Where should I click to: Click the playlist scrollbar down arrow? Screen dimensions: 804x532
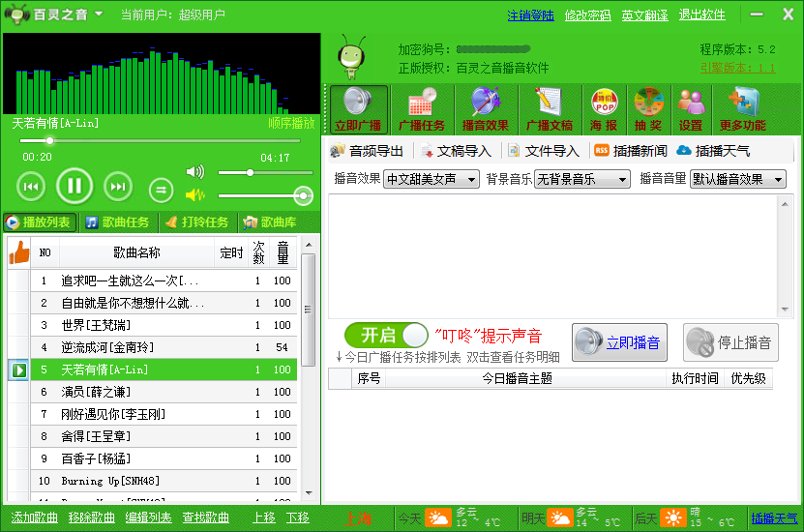point(309,493)
